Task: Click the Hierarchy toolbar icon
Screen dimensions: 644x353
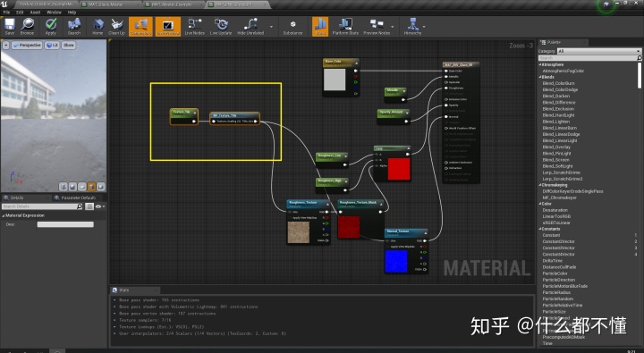Action: point(412,26)
